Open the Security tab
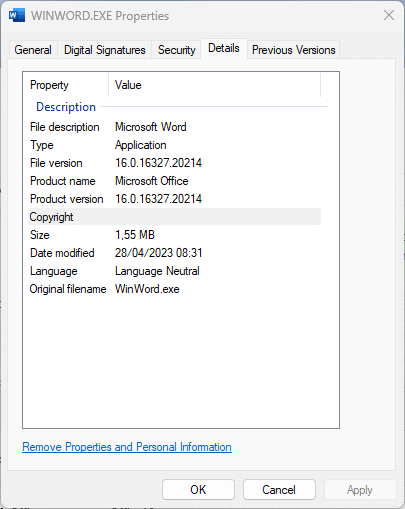Viewport: 405px width, 509px height. tap(176, 50)
